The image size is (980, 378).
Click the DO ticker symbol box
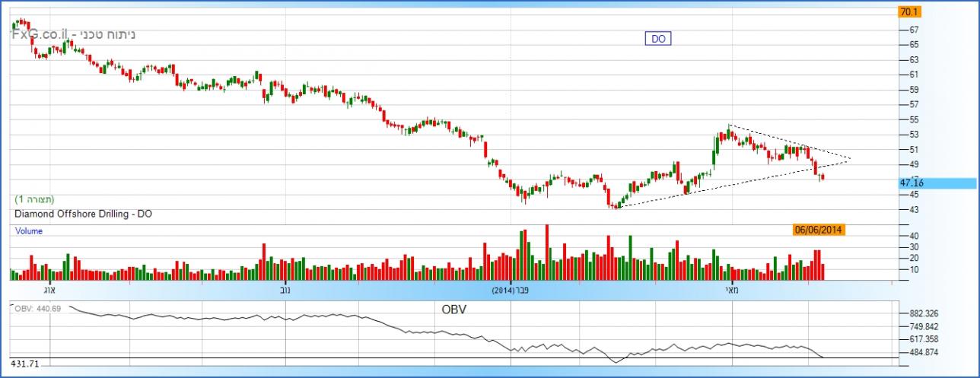click(658, 39)
